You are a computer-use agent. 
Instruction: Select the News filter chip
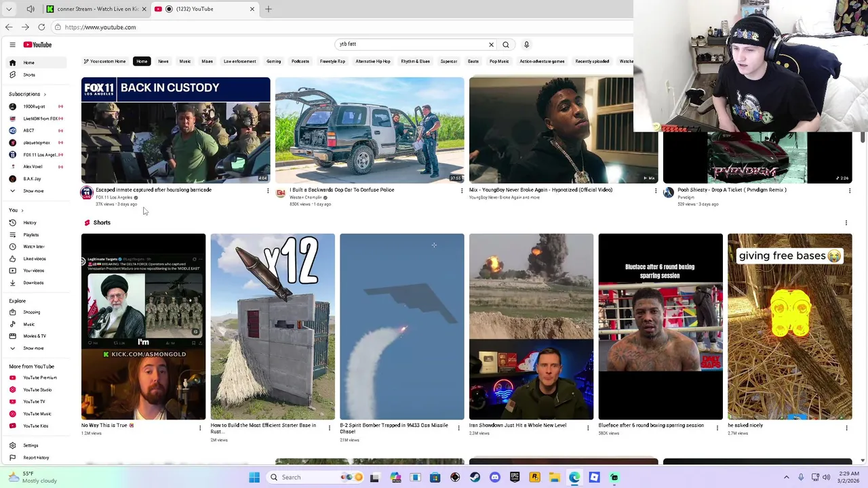[x=163, y=62]
